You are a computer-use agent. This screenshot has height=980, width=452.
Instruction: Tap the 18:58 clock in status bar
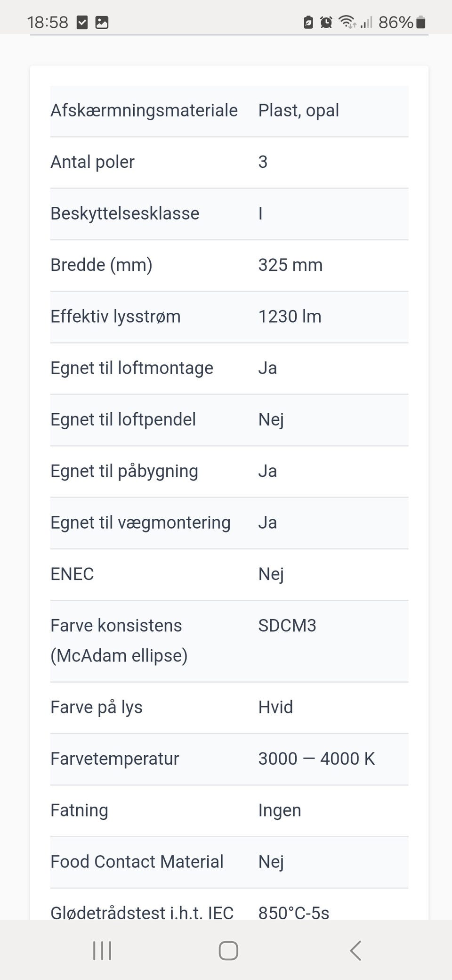[48, 22]
